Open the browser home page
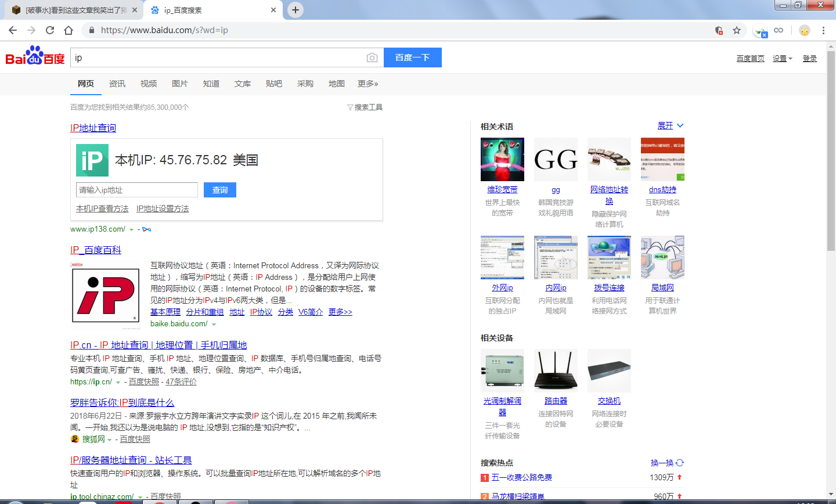The image size is (836, 504). pyautogui.click(x=69, y=30)
